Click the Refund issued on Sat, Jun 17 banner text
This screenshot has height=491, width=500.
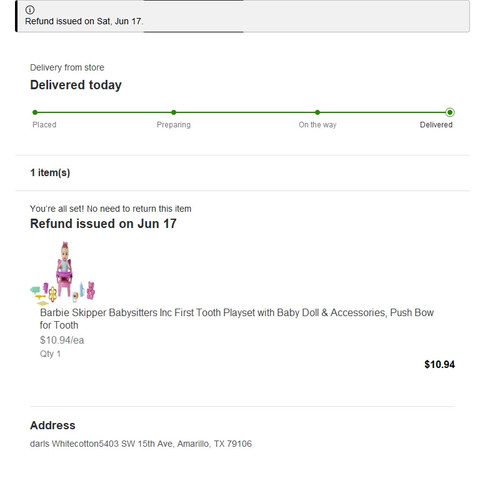84,21
